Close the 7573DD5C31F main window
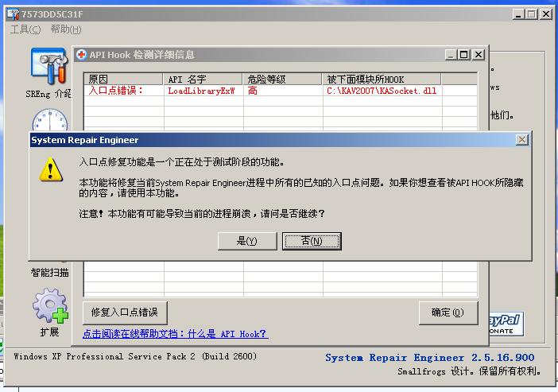This screenshot has height=392, width=558. 546,14
